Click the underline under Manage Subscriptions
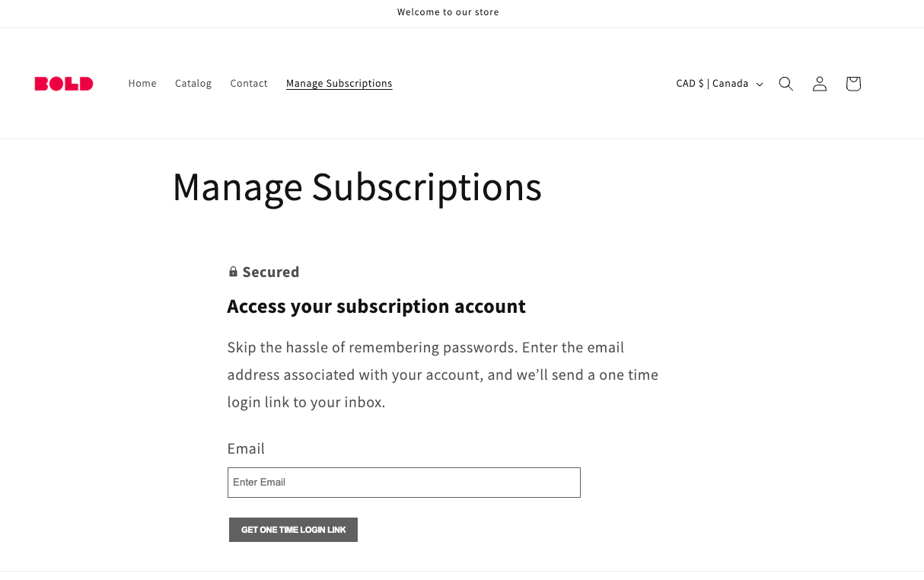924x580 pixels. click(339, 91)
